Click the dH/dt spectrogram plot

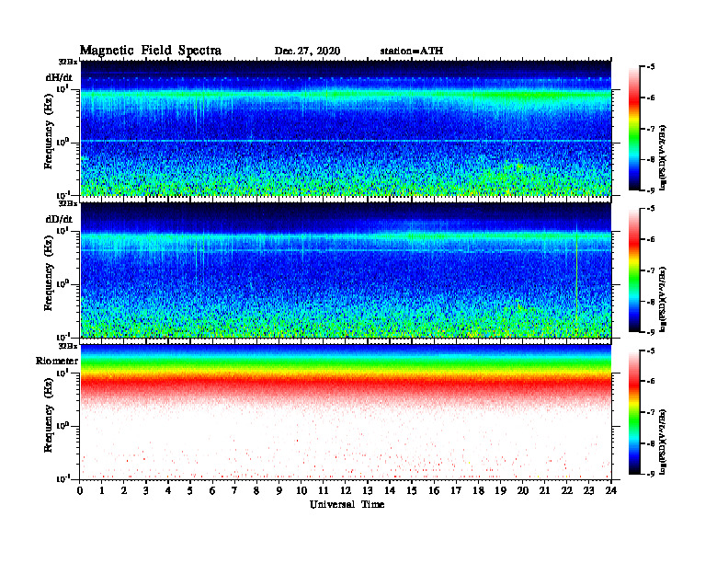point(346,128)
